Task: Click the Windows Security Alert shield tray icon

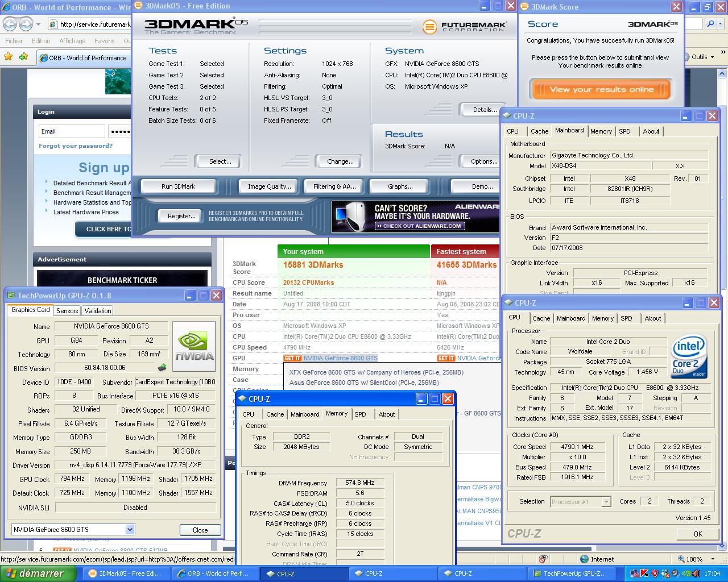Action: pos(655,573)
